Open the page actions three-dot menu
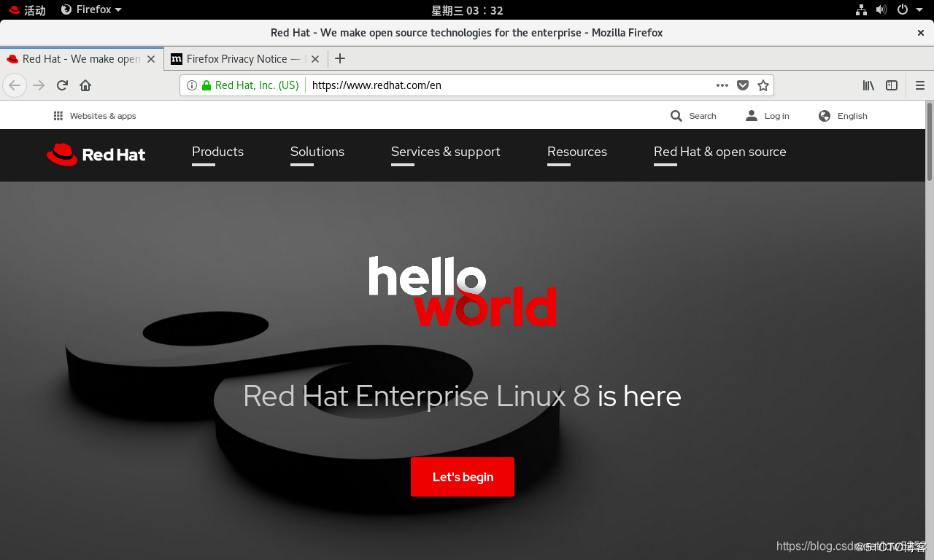Image resolution: width=934 pixels, height=560 pixels. coord(722,85)
